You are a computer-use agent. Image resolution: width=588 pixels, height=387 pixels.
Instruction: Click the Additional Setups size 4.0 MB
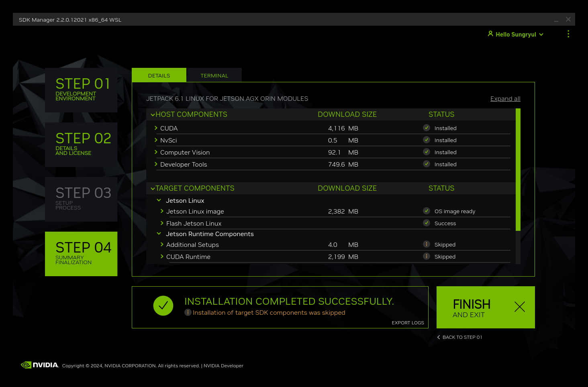(x=343, y=245)
